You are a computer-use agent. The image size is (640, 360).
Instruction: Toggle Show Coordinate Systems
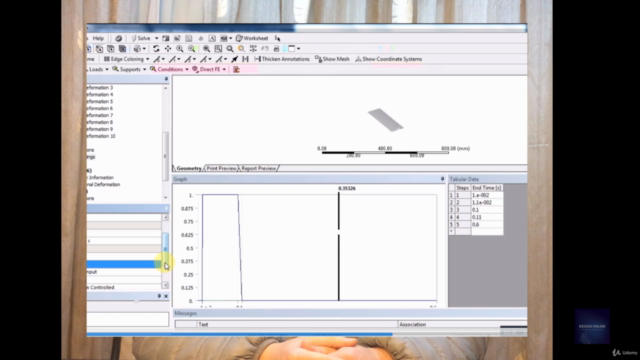tap(389, 59)
